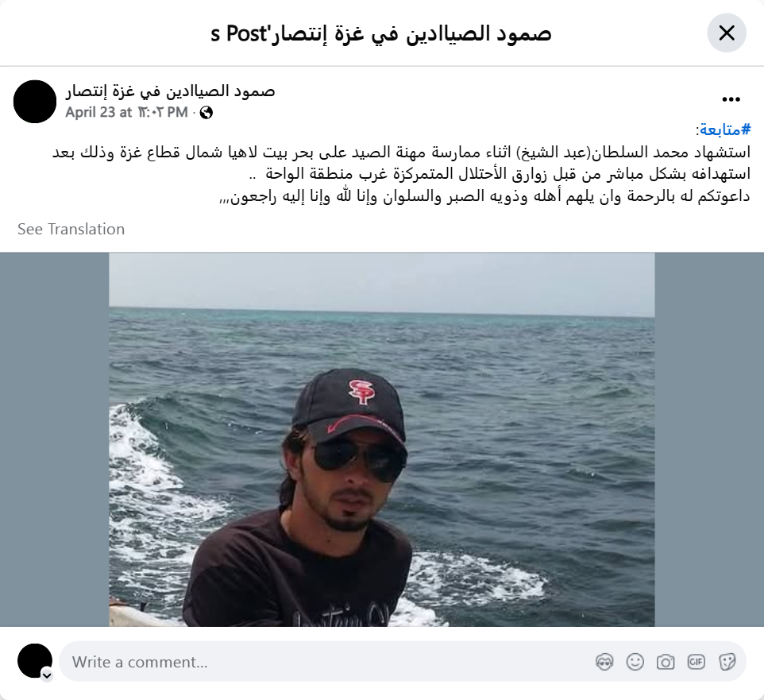Click the dialog title heading text
The height and width of the screenshot is (700, 764).
[x=381, y=33]
